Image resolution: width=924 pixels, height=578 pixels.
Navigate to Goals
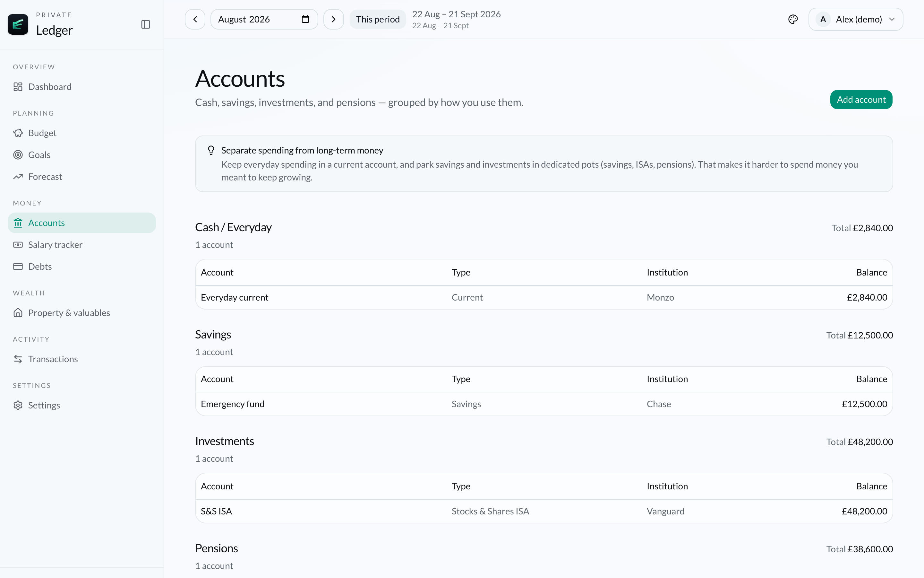click(x=82, y=155)
